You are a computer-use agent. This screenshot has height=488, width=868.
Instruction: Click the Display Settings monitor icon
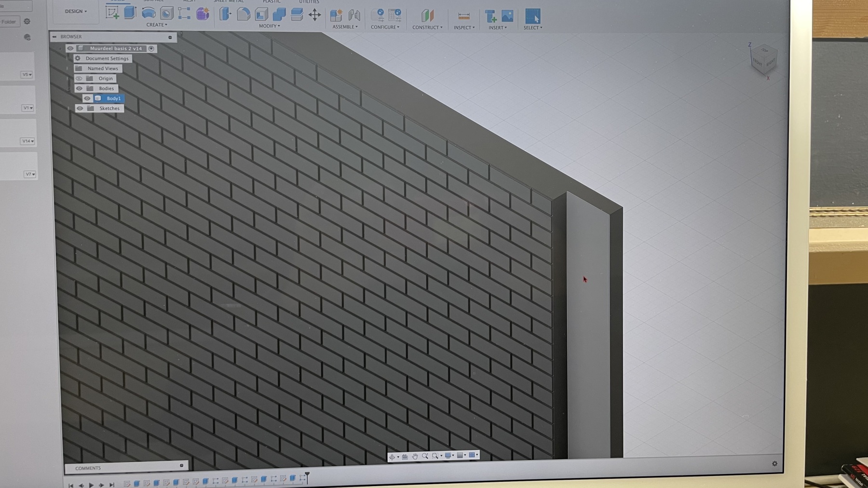(448, 455)
